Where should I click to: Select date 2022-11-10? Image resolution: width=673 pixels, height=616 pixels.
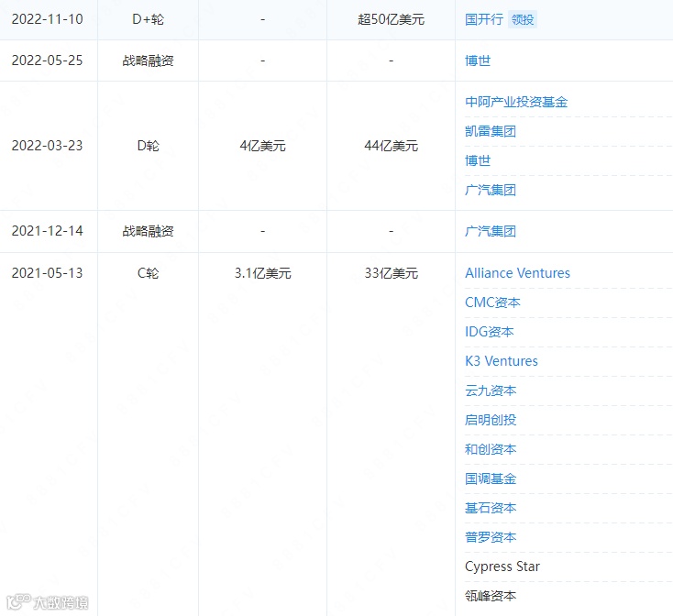(x=47, y=19)
